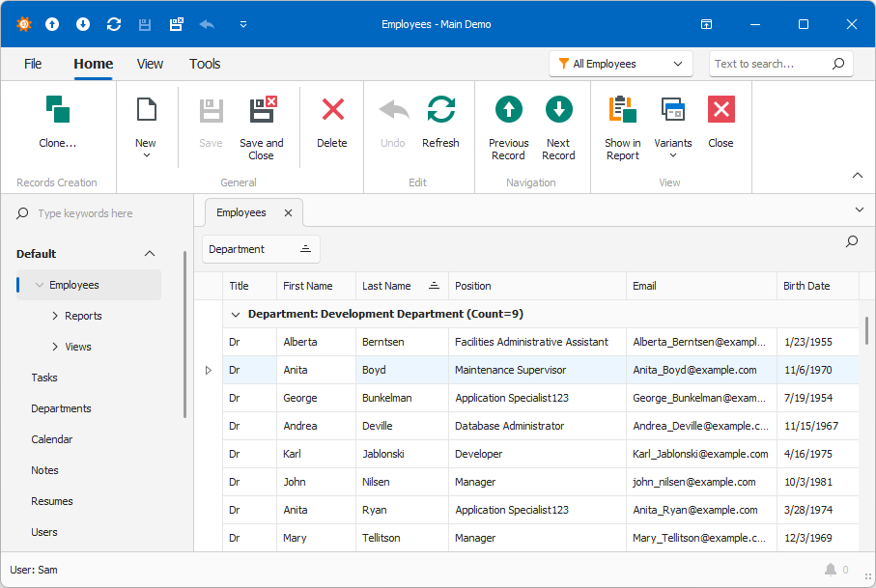Click the Type keywords here field
This screenshot has width=876, height=588.
point(86,213)
